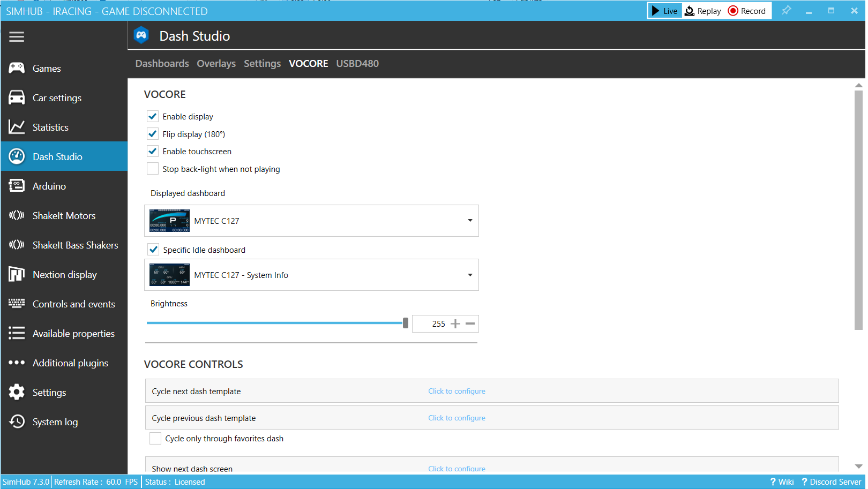Open Car settings via car icon
Viewport: 868px width, 489px height.
coord(17,97)
